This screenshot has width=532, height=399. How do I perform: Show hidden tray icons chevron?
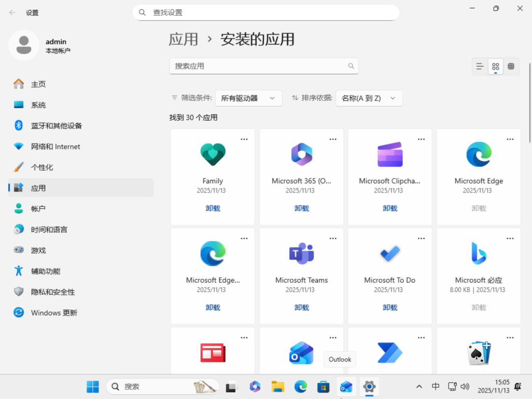click(419, 387)
